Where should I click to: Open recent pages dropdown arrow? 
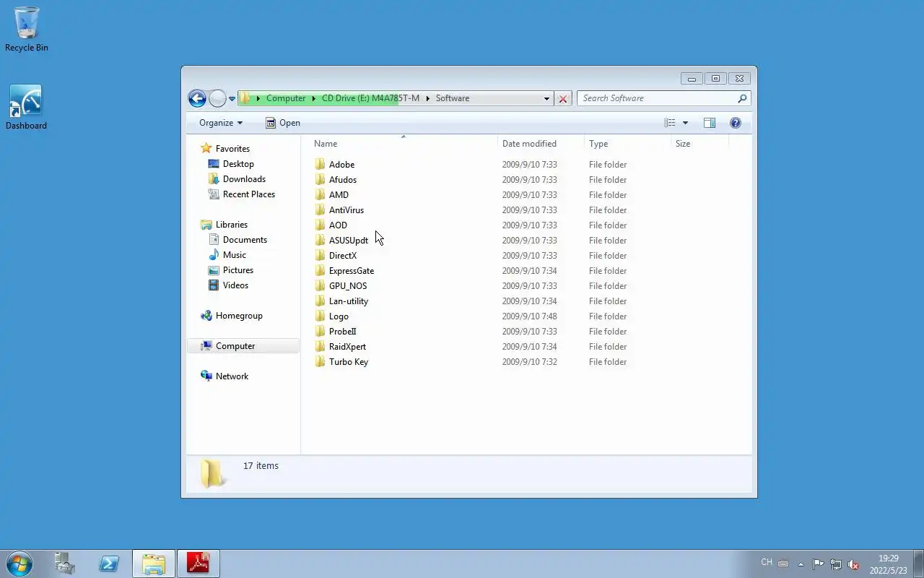[x=232, y=99]
